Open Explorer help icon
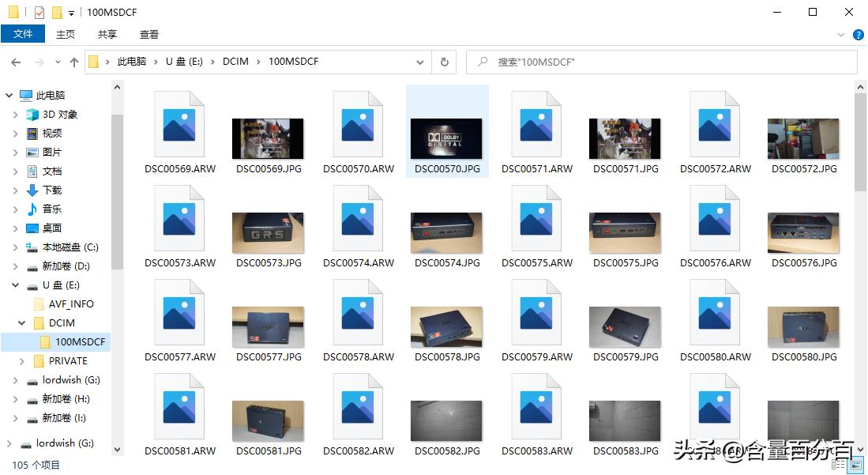Viewport: 868px width, 475px height. 859,34
